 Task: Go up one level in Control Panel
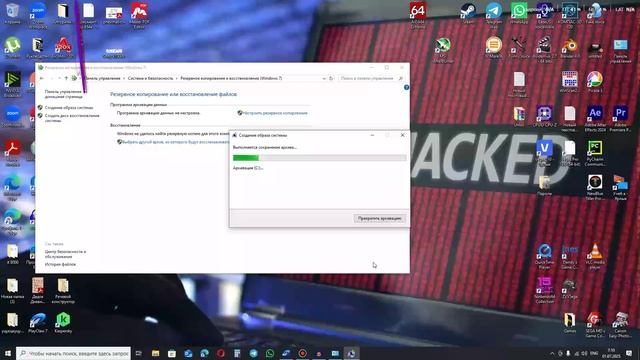point(66,78)
